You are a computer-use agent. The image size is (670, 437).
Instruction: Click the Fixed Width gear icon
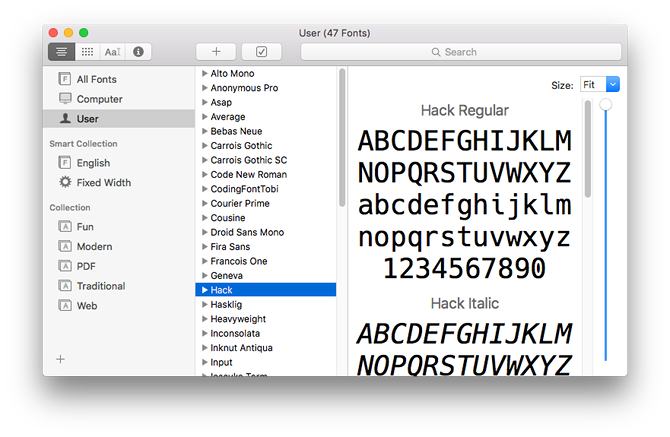point(65,182)
